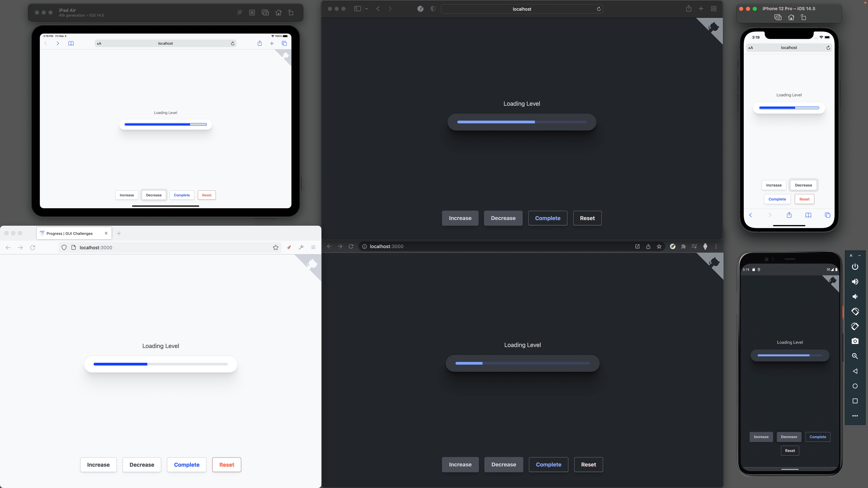Click the Increase button in bottom-left view

(98, 464)
